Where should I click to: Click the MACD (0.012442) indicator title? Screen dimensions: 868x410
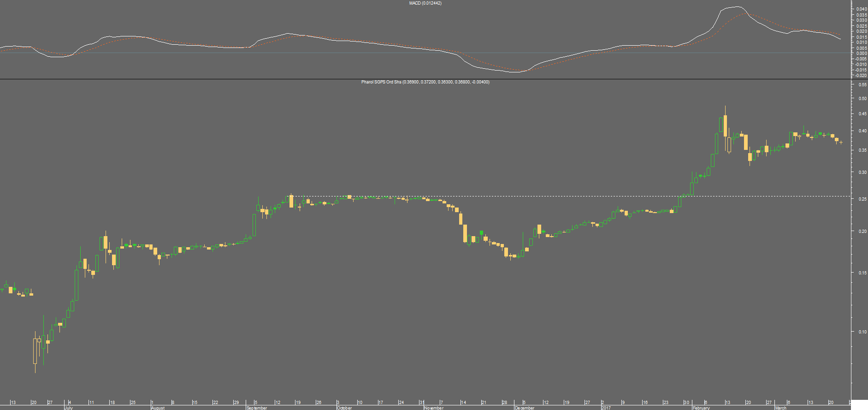(x=425, y=3)
